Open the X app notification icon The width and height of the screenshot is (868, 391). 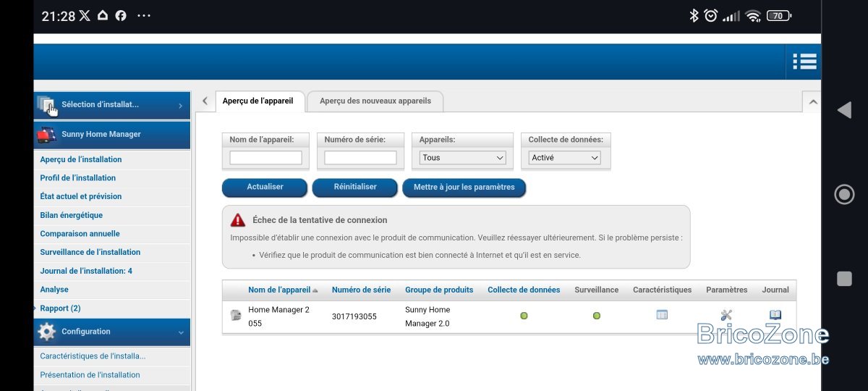85,15
